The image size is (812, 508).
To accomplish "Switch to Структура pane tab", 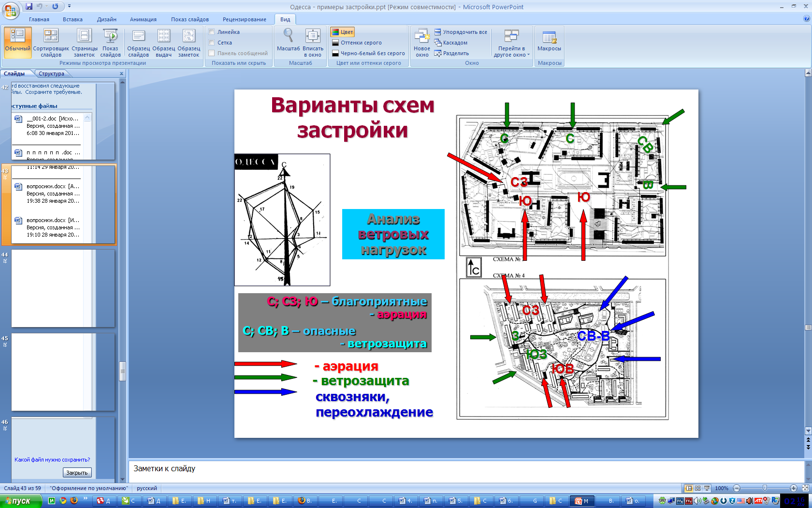I will (51, 74).
